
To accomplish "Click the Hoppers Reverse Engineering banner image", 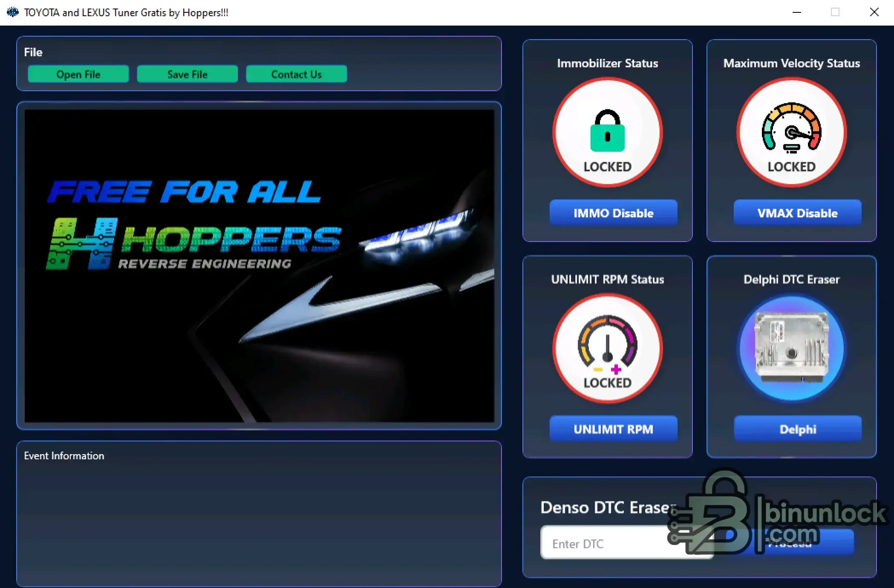I will click(260, 266).
